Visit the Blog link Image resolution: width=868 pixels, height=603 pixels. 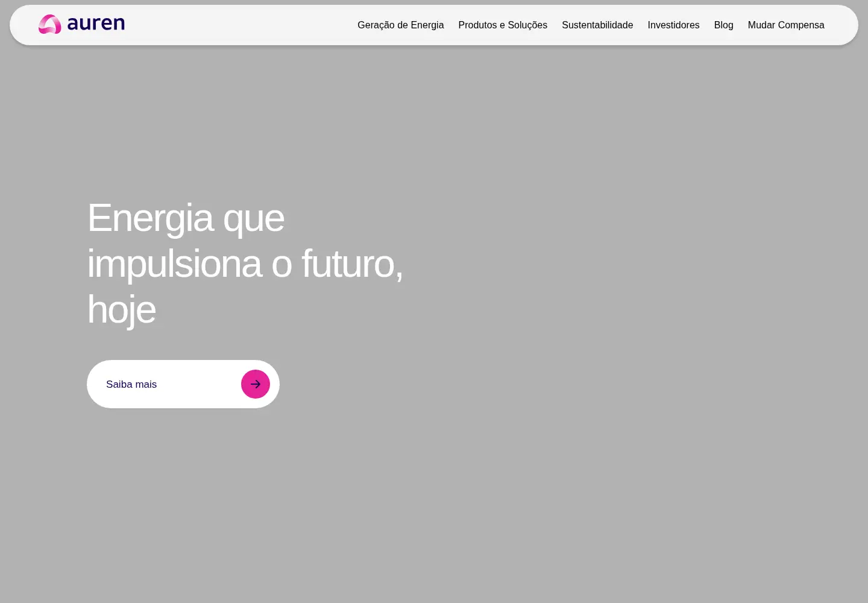click(723, 25)
